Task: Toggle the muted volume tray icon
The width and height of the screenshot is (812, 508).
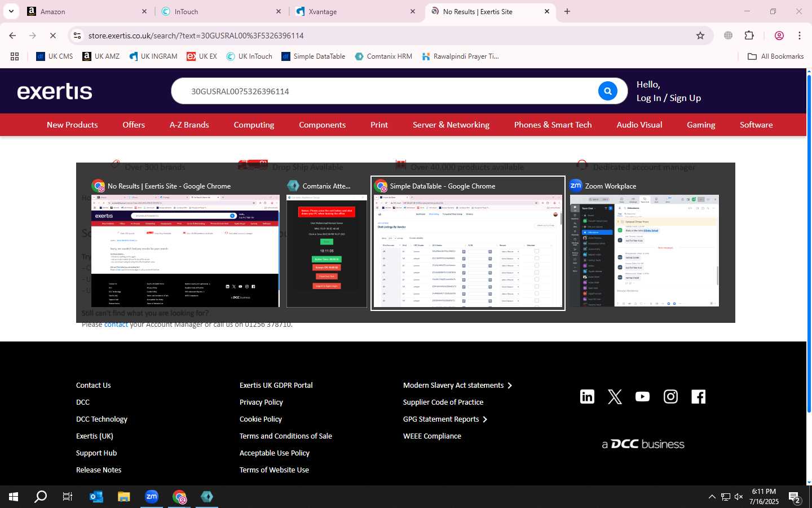Action: pos(739,497)
